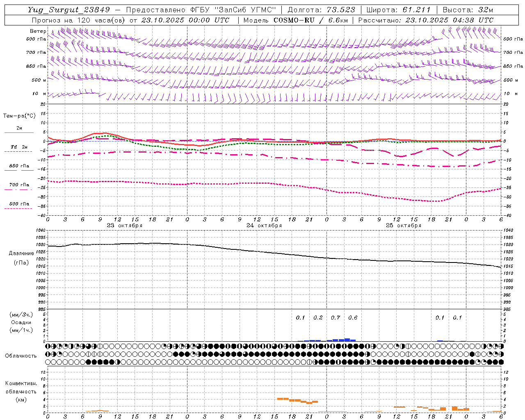525x420 pixels.
Task: Click the 0.7 precipitation amount value
Action: pyautogui.click(x=336, y=318)
